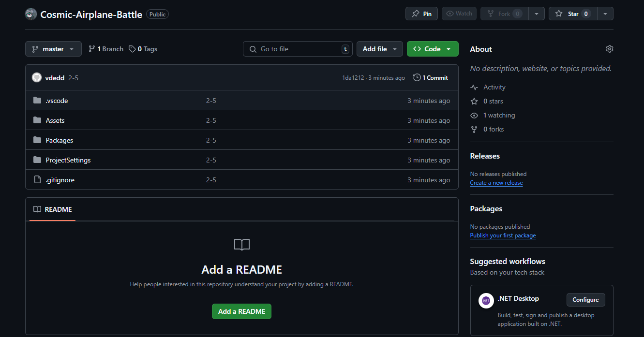Click the Public visibility badge
This screenshot has height=337, width=644.
point(157,15)
